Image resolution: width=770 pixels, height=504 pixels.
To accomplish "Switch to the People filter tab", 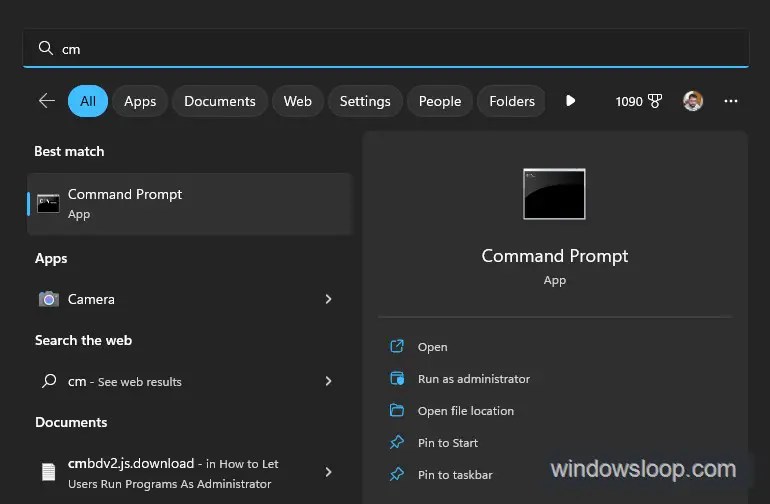I will pyautogui.click(x=440, y=101).
